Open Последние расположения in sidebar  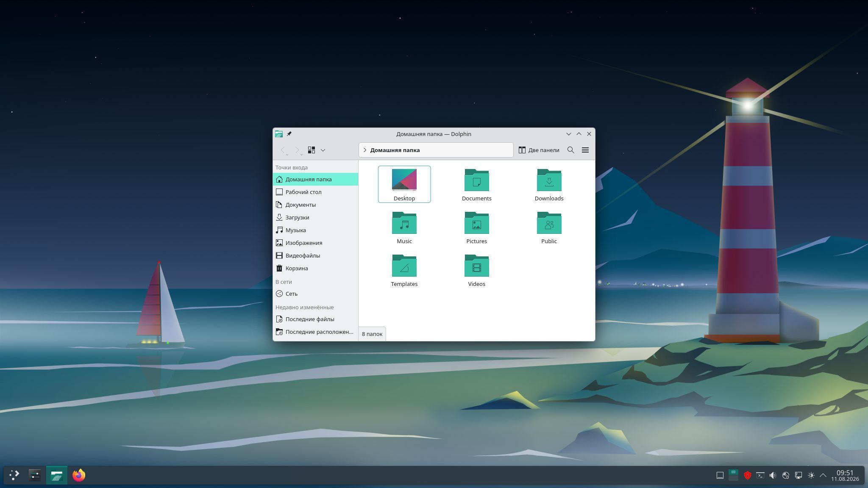coord(316,332)
